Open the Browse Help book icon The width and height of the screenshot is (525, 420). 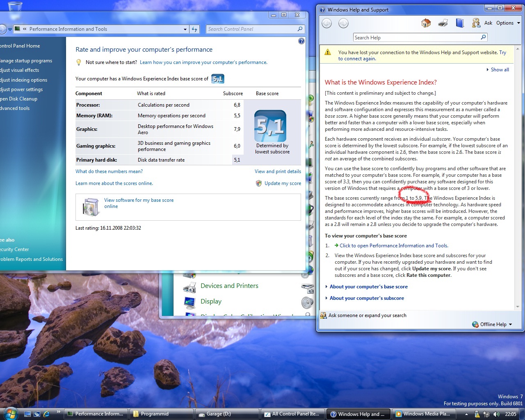(460, 23)
